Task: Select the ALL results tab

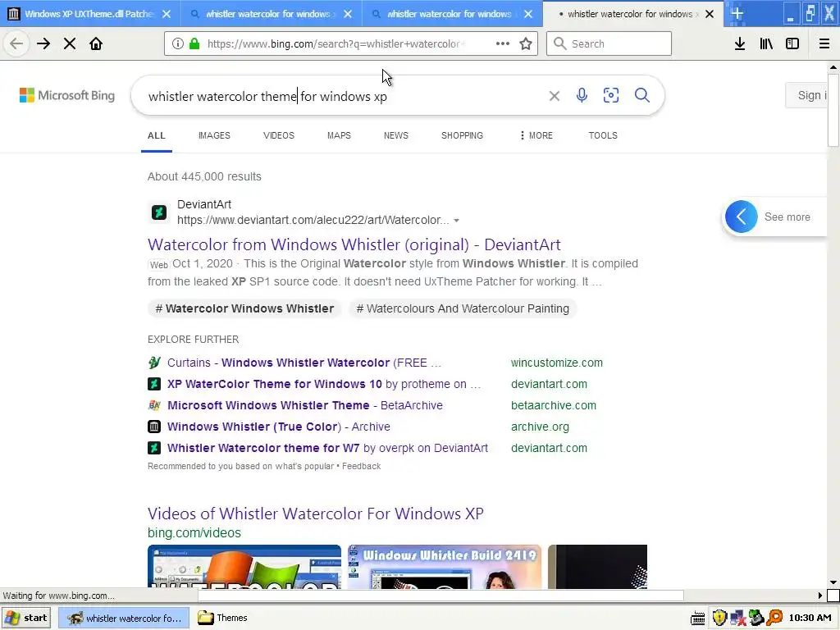Action: [x=157, y=135]
